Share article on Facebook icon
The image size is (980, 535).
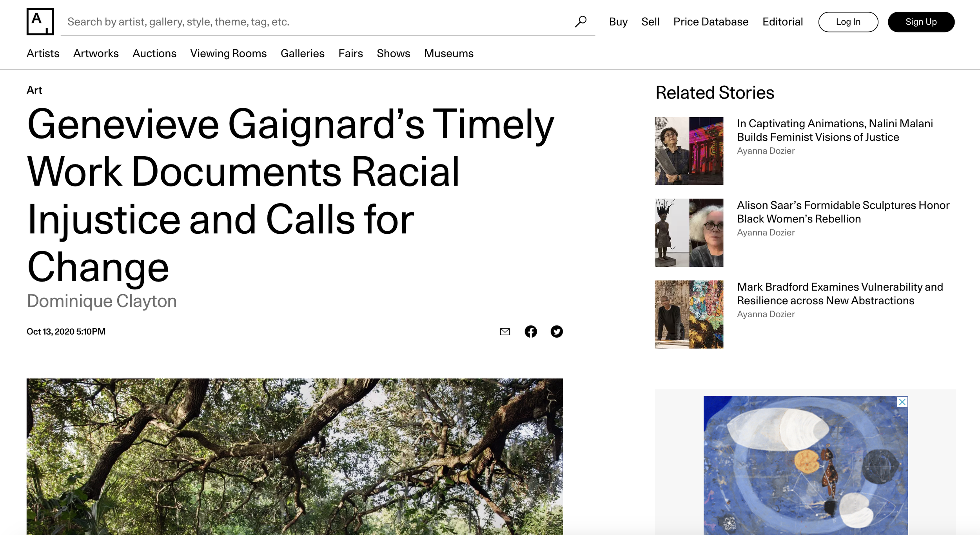(531, 332)
